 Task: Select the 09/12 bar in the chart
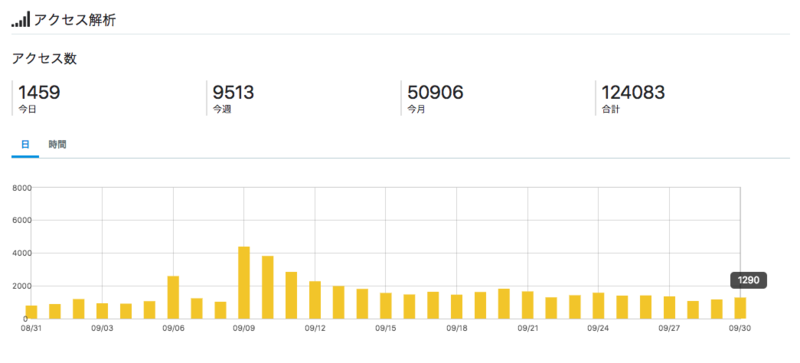(315, 300)
